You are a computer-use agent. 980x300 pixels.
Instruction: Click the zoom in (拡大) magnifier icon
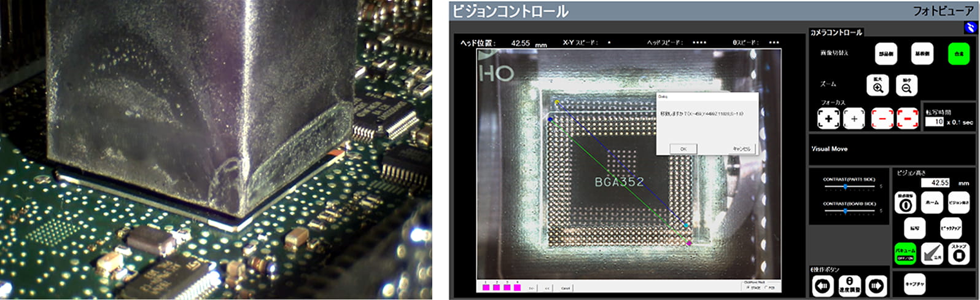coord(878,85)
